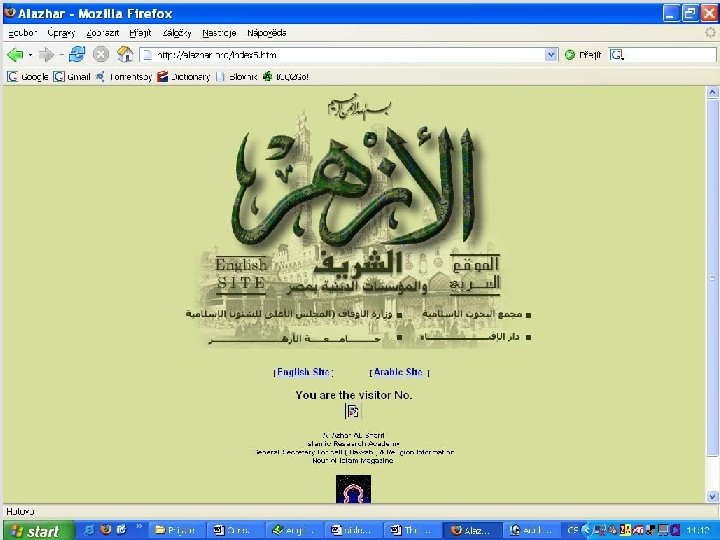The height and width of the screenshot is (540, 720).
Task: Click the 'You are the visitor No.' text
Action: coord(354,395)
